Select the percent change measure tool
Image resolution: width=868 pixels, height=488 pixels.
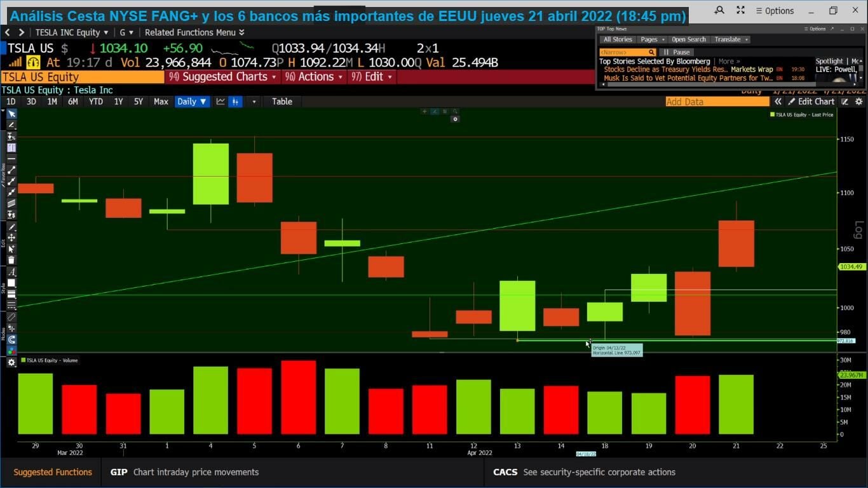tap(11, 137)
